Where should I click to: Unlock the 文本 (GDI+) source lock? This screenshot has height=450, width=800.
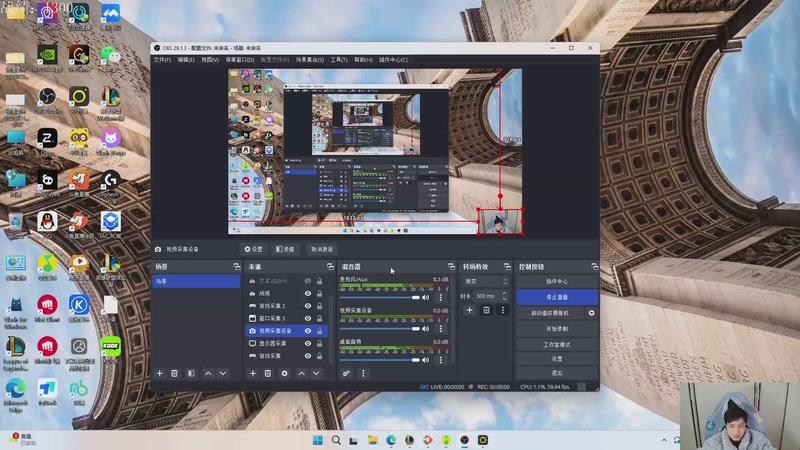click(x=319, y=281)
